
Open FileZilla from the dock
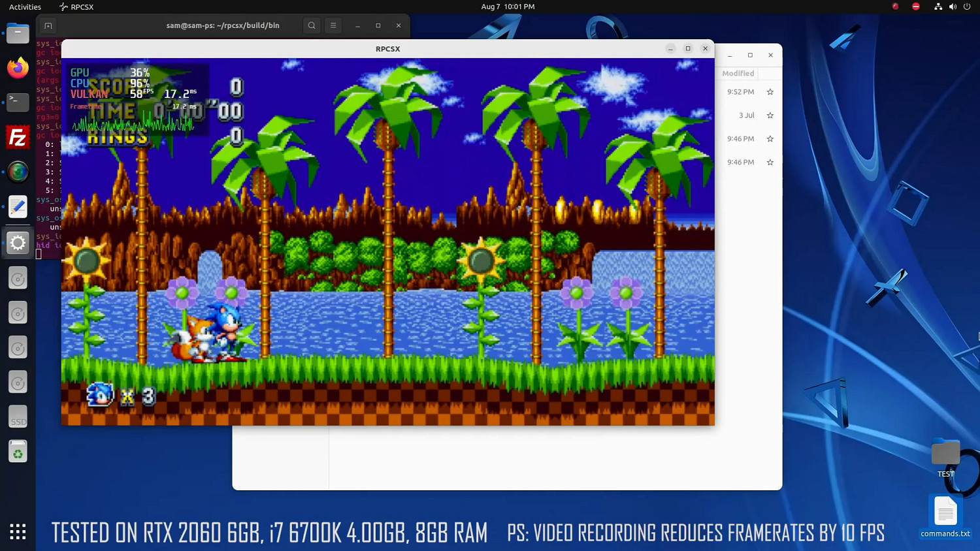point(18,138)
